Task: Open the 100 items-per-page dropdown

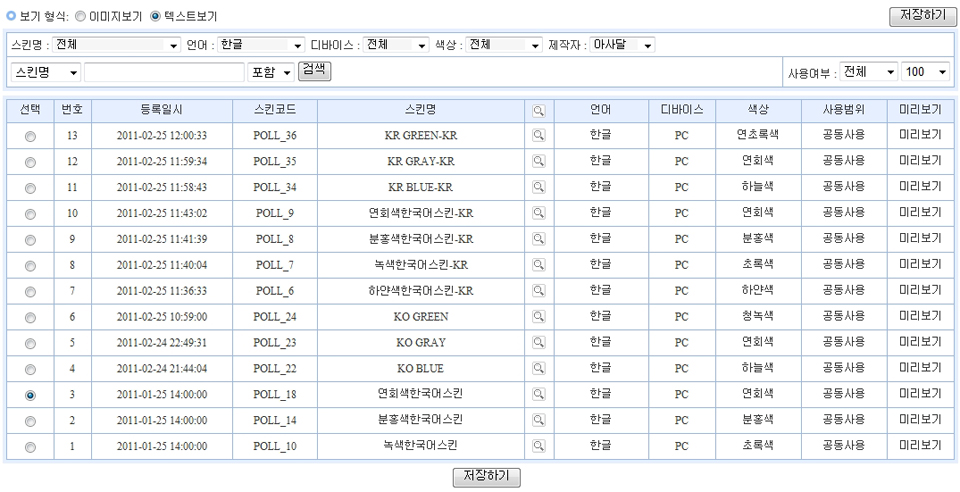Action: pyautogui.click(x=925, y=72)
